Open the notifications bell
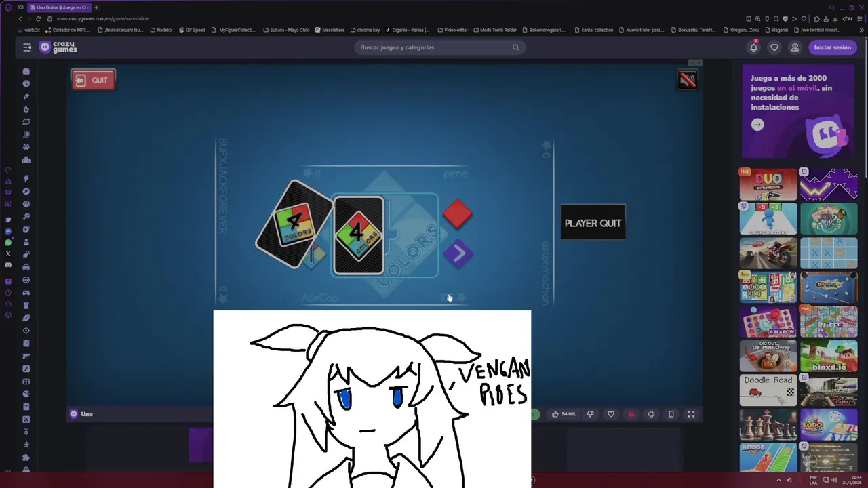The width and height of the screenshot is (868, 488). point(753,47)
